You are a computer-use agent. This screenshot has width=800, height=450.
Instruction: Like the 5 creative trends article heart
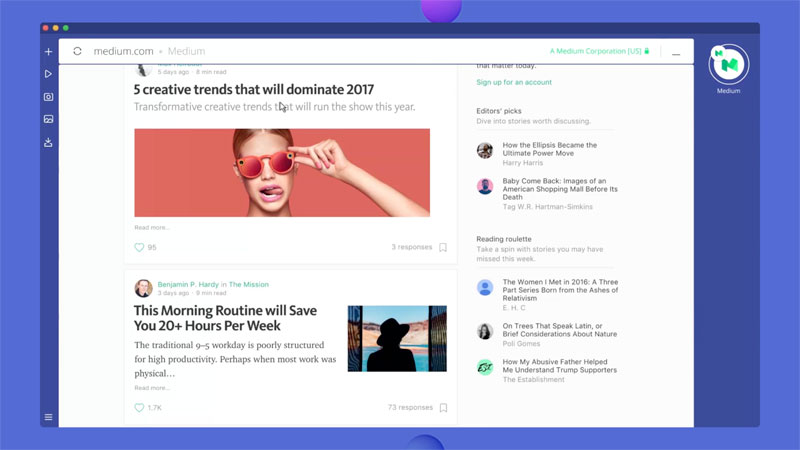pos(139,247)
